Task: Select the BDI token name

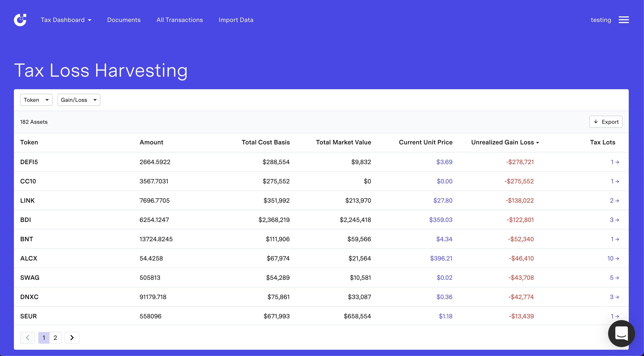Action: coord(26,220)
